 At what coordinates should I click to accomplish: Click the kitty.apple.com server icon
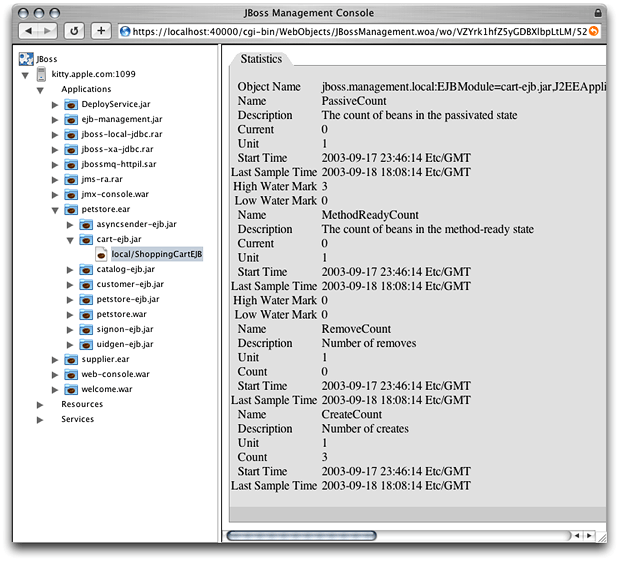[x=41, y=74]
